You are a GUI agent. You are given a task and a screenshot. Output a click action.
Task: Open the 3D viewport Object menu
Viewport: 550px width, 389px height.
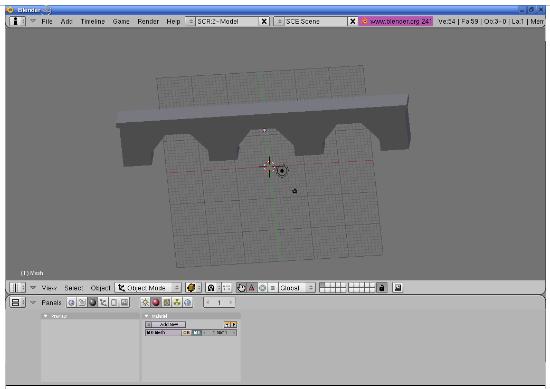point(100,288)
